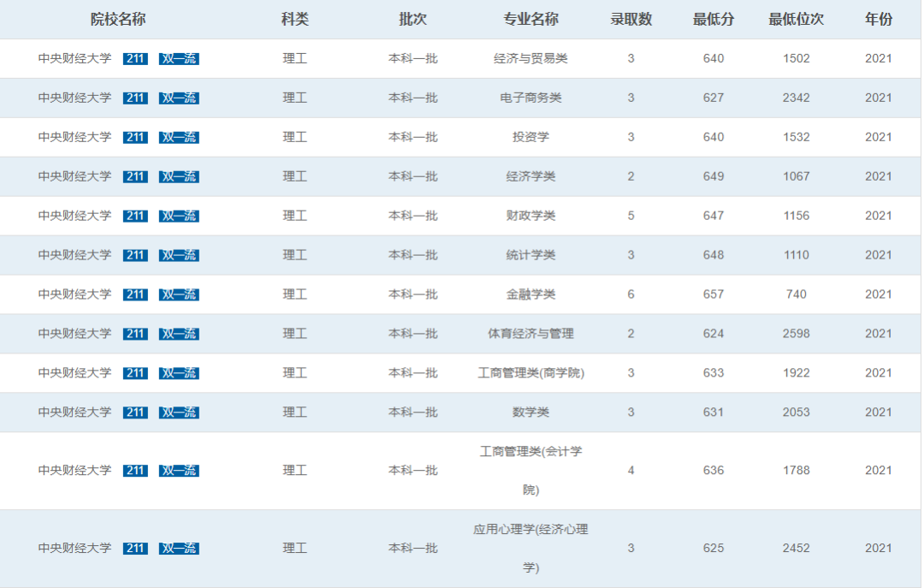Select the major name 金融学类
The image size is (924, 588).
pyautogui.click(x=530, y=294)
